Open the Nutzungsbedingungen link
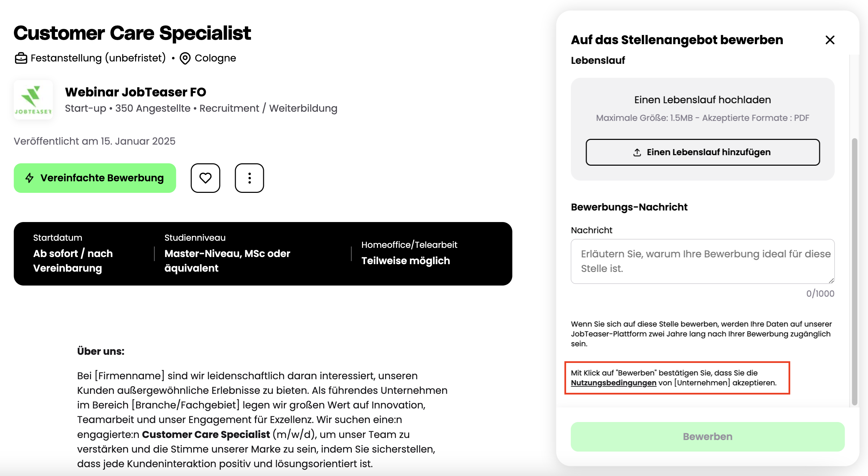The width and height of the screenshot is (868, 476). coord(613,383)
